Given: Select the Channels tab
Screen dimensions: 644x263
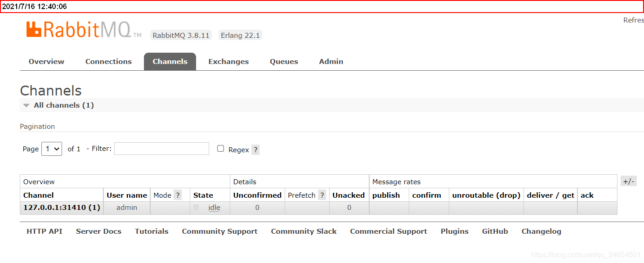Looking at the screenshot, I should (x=170, y=62).
